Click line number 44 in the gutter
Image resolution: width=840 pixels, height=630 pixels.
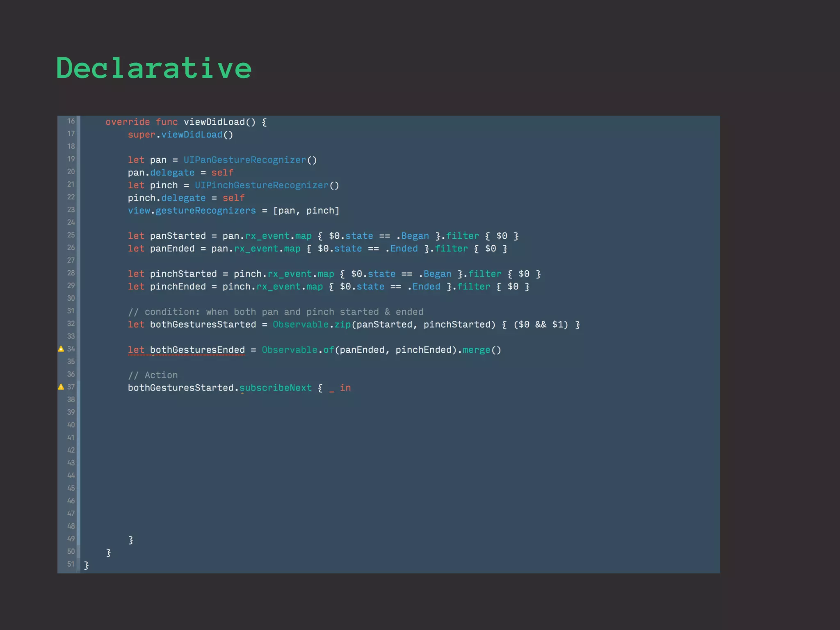(71, 475)
